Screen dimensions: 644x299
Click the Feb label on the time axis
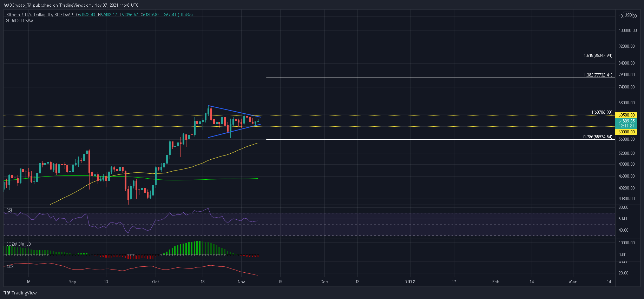click(496, 282)
